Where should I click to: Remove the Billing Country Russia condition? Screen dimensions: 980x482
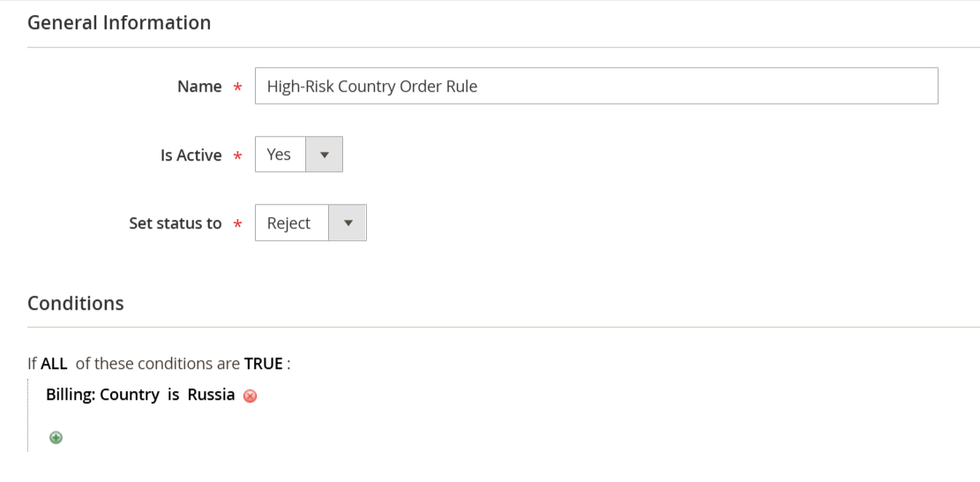(x=250, y=395)
